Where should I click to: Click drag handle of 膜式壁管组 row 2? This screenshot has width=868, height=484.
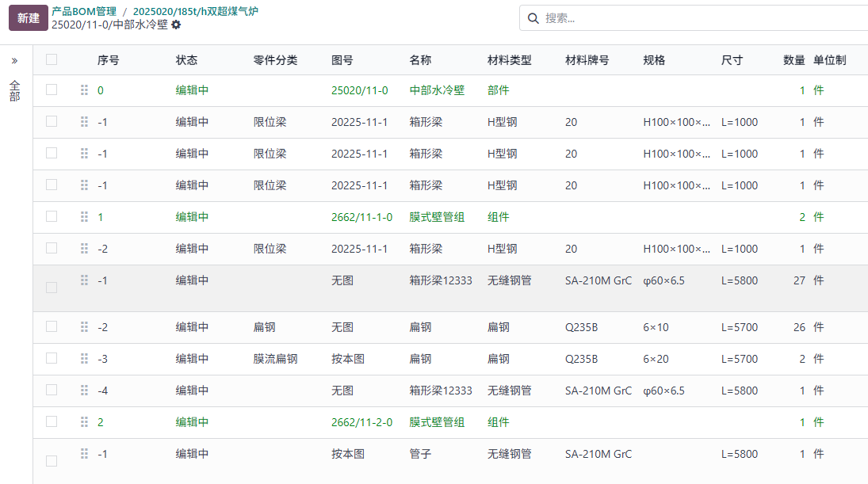[x=84, y=422]
